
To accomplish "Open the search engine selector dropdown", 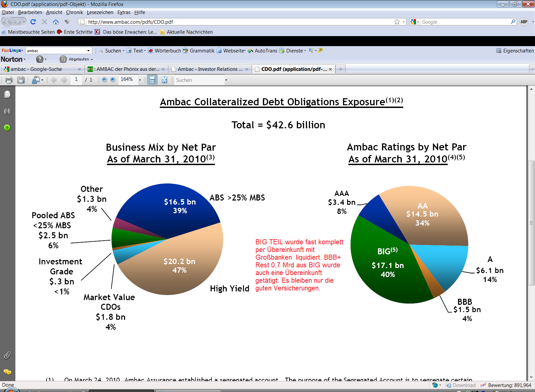I will click(415, 22).
